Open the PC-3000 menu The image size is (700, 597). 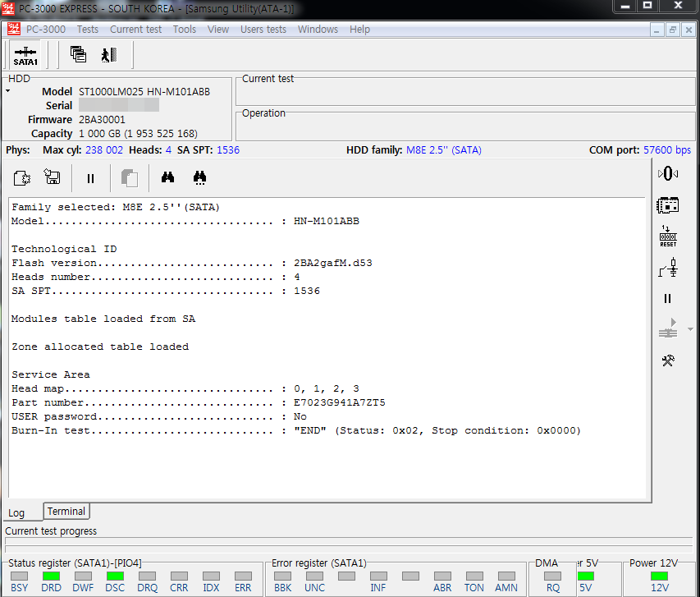(x=45, y=30)
